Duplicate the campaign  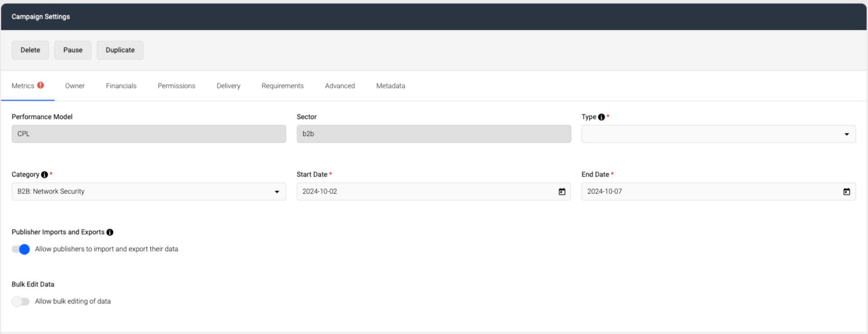click(x=120, y=50)
